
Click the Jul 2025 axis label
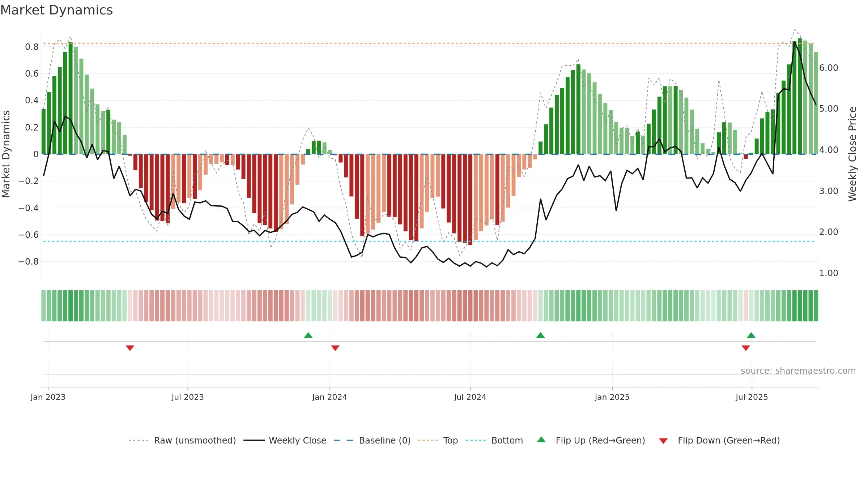click(x=752, y=397)
